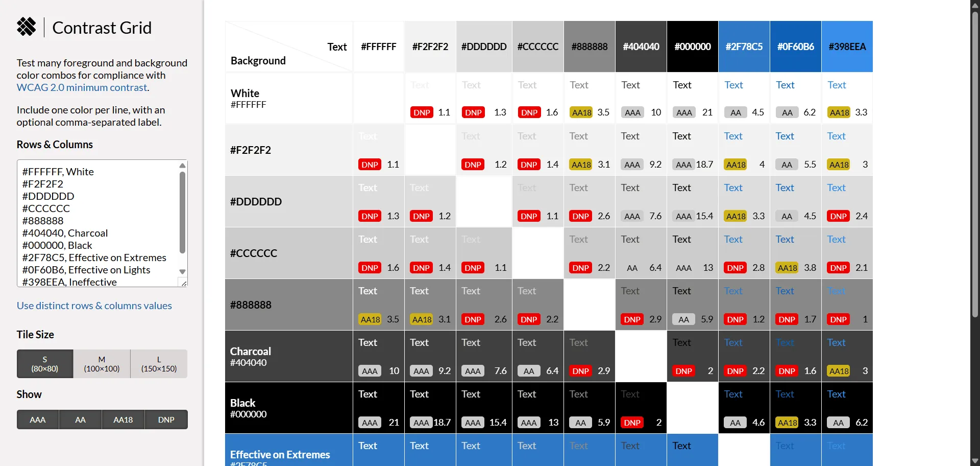Click the textarea scrollbar up arrow
This screenshot has width=980, height=466.
pyautogui.click(x=182, y=166)
